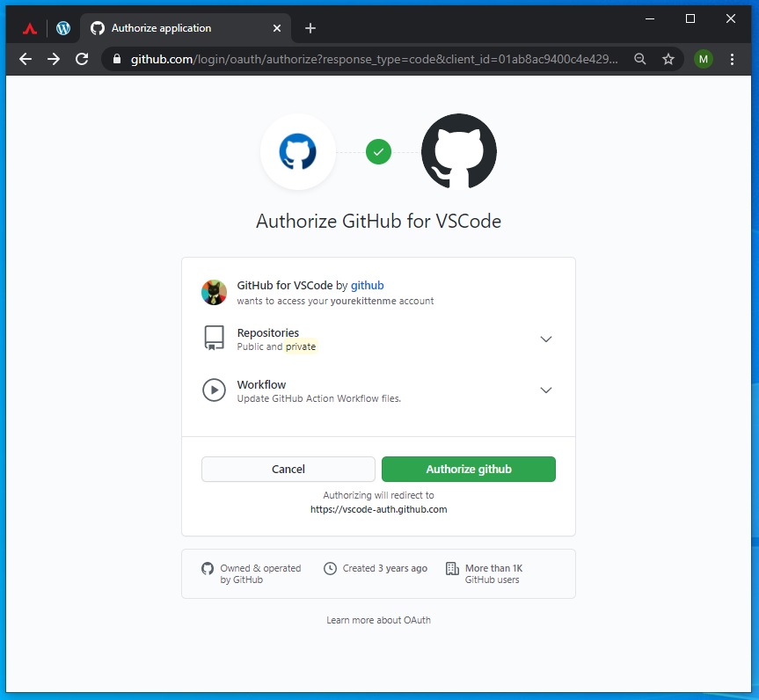Switch to the red pinned tab
The width and height of the screenshot is (759, 700).
coord(30,28)
